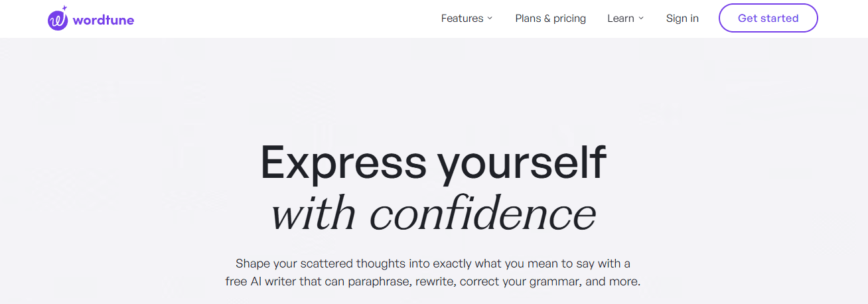Click the word rewrite in the description
Image resolution: width=868 pixels, height=304 pixels.
435,281
